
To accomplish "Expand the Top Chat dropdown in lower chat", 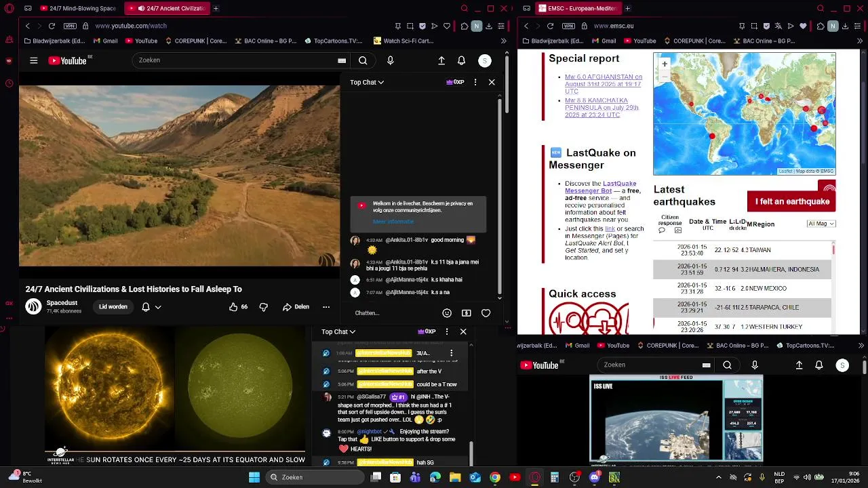I will coord(338,331).
